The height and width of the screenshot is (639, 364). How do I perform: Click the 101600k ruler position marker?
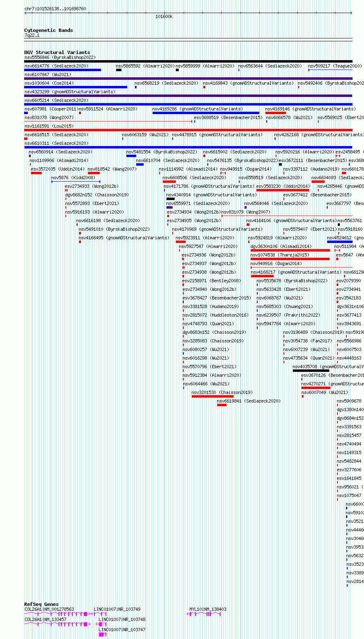164,17
